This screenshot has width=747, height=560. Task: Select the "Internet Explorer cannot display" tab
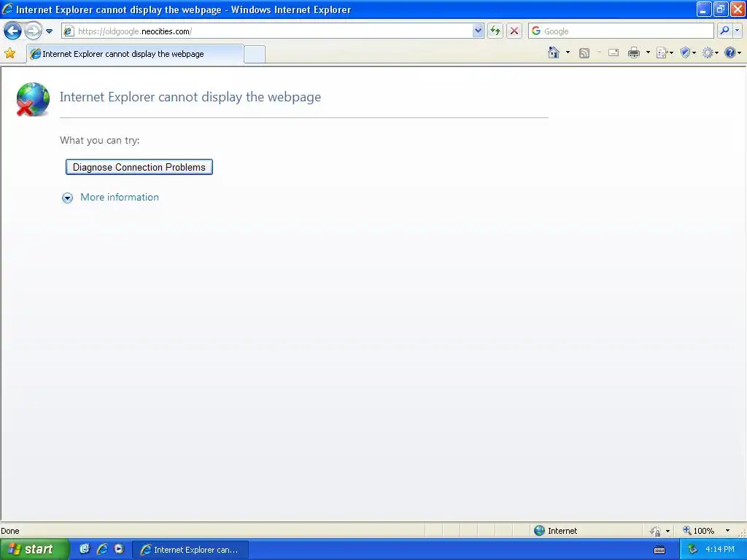pyautogui.click(x=135, y=54)
